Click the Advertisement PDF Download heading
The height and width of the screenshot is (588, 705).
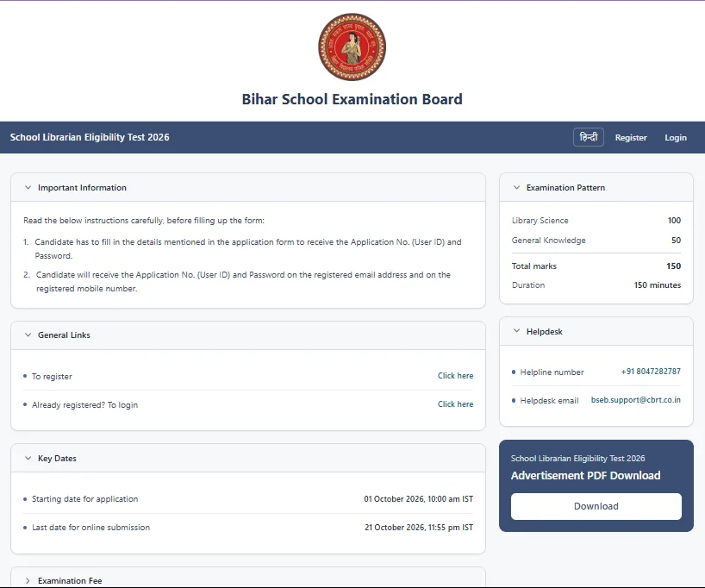tap(585, 476)
